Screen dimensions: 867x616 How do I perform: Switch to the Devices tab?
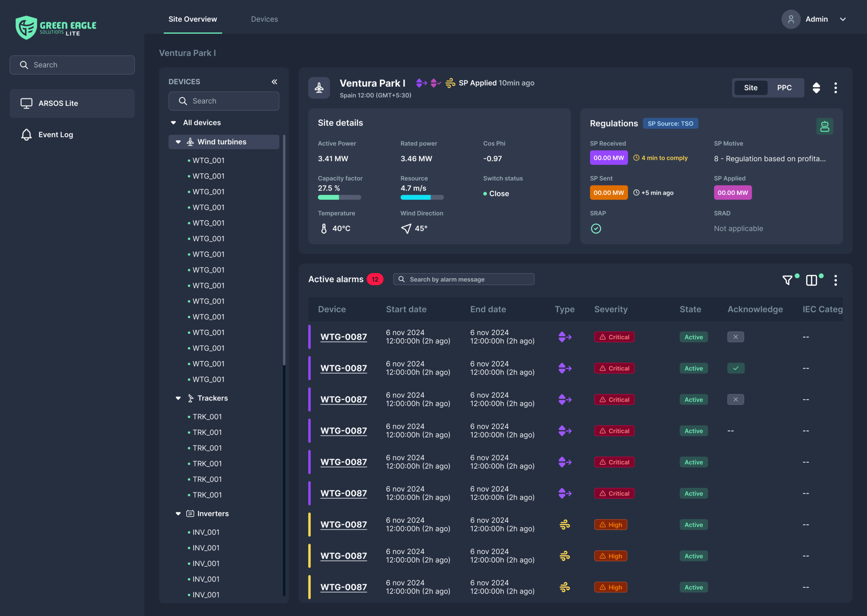(264, 19)
